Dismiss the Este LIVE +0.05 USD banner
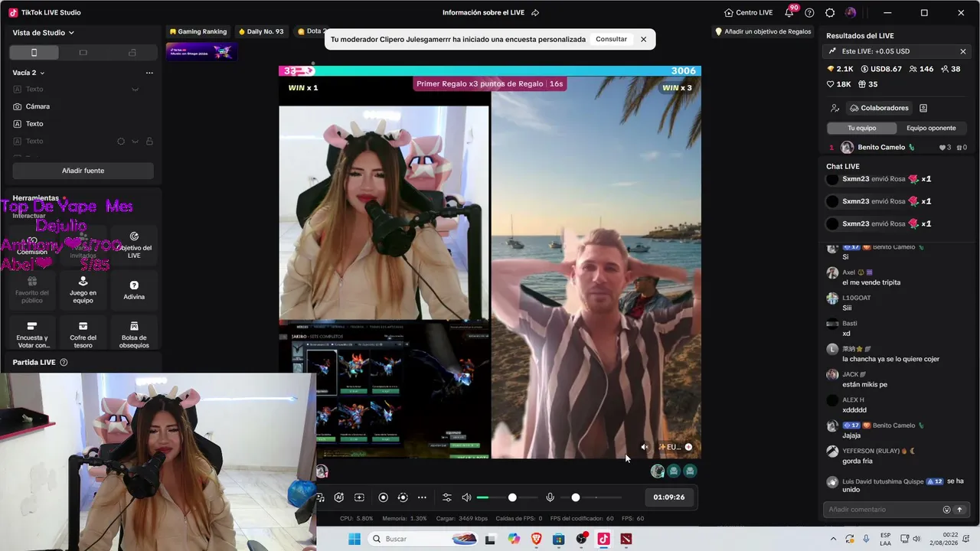The image size is (980, 551). [963, 51]
